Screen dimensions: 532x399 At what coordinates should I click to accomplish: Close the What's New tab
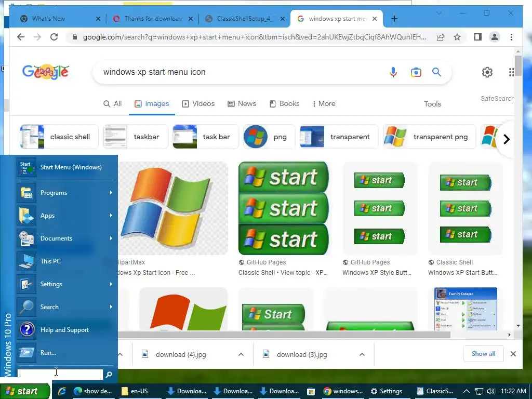coord(98,19)
